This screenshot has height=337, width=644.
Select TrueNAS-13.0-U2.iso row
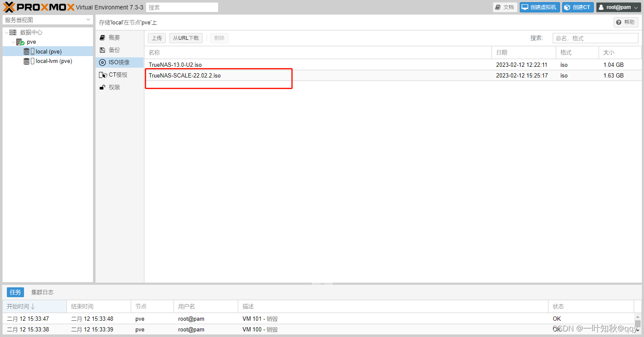click(x=393, y=65)
